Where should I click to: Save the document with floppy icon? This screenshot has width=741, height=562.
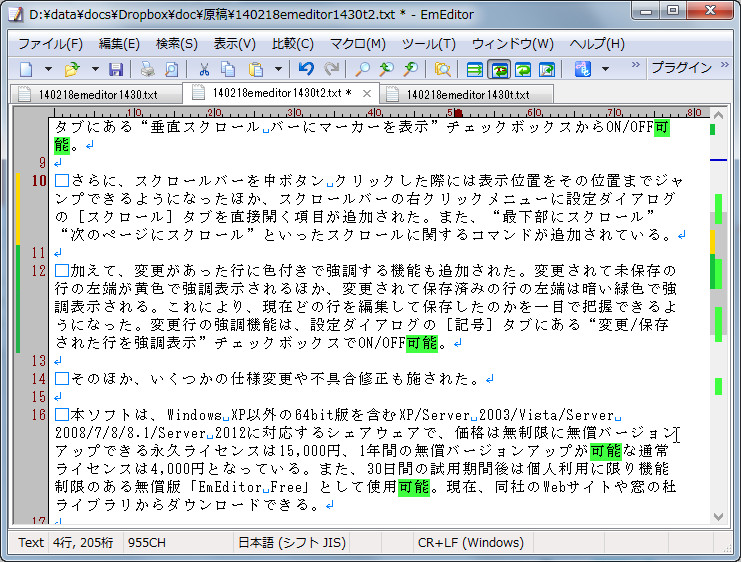[x=116, y=69]
